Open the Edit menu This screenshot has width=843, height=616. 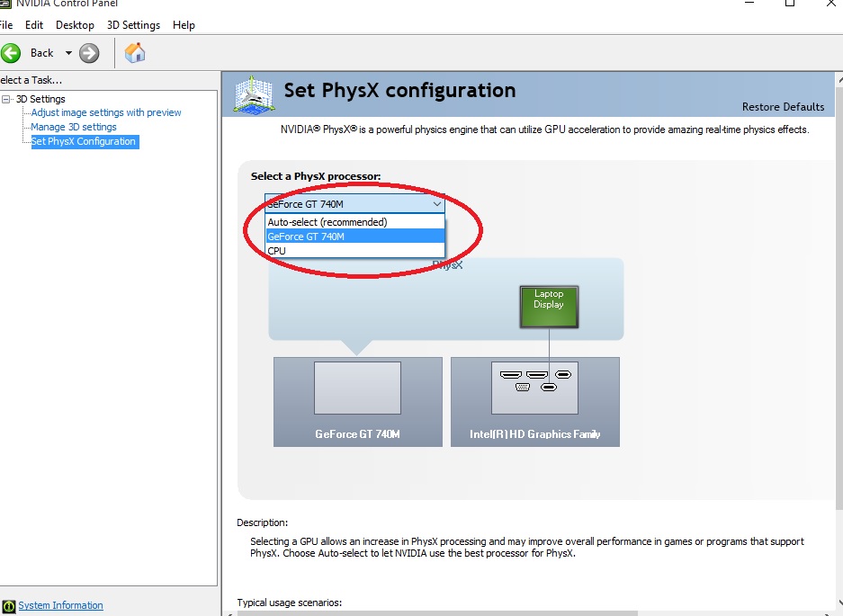(34, 25)
